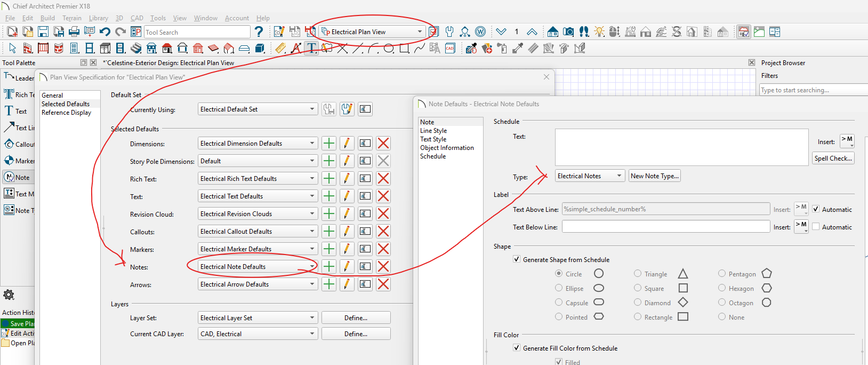Open the Currently Using default set dropdown
Viewport: 868px width, 365px height.
coord(258,109)
